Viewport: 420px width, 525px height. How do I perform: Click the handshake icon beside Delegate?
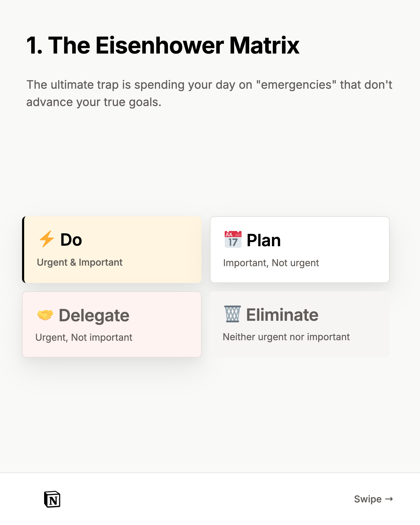click(x=45, y=315)
